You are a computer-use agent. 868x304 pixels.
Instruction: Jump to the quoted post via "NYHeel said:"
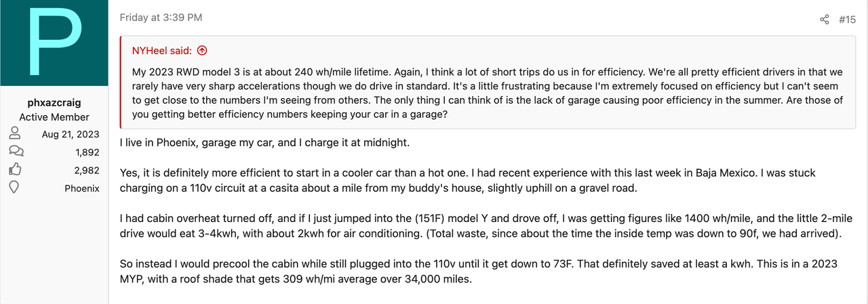pyautogui.click(x=161, y=50)
